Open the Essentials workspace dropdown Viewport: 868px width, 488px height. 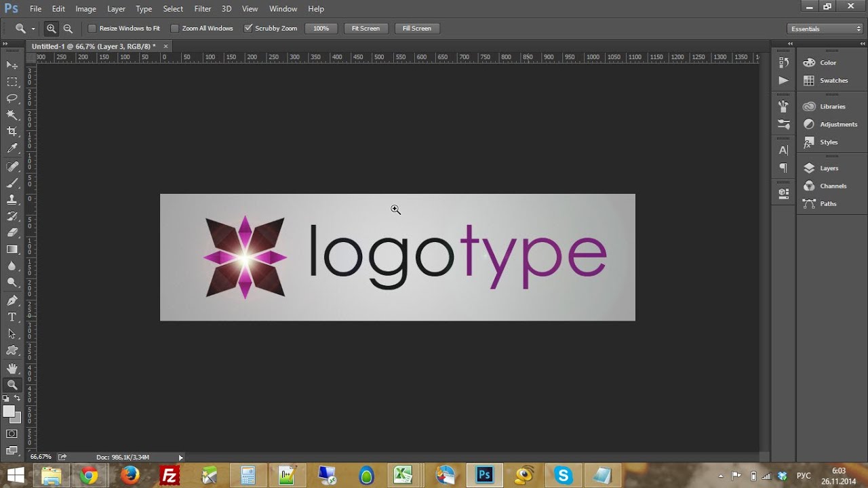coord(825,28)
